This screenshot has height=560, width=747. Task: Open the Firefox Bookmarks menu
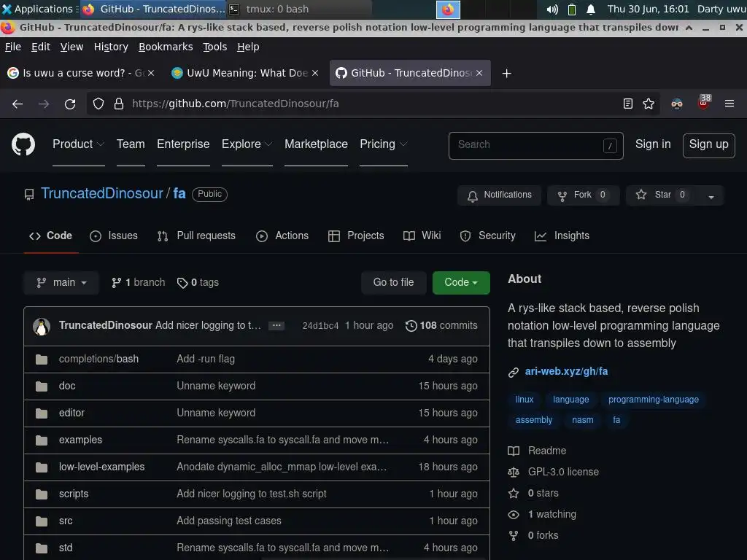coord(166,47)
